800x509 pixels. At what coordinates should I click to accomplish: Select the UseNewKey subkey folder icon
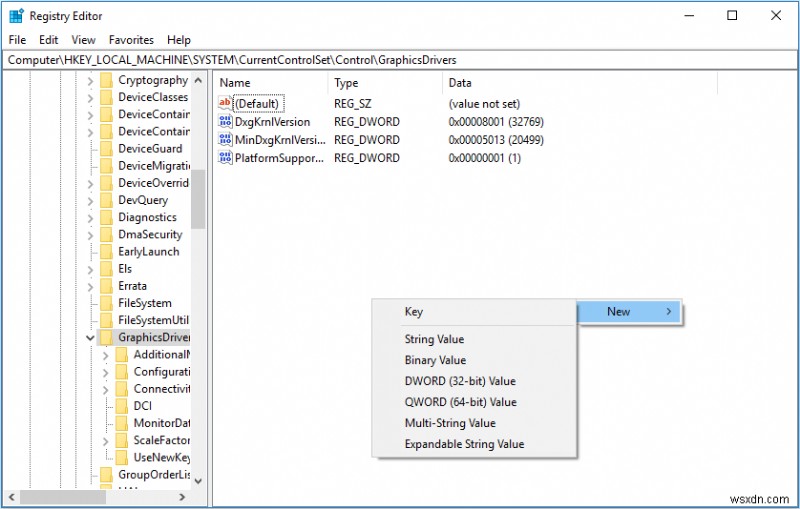click(121, 457)
